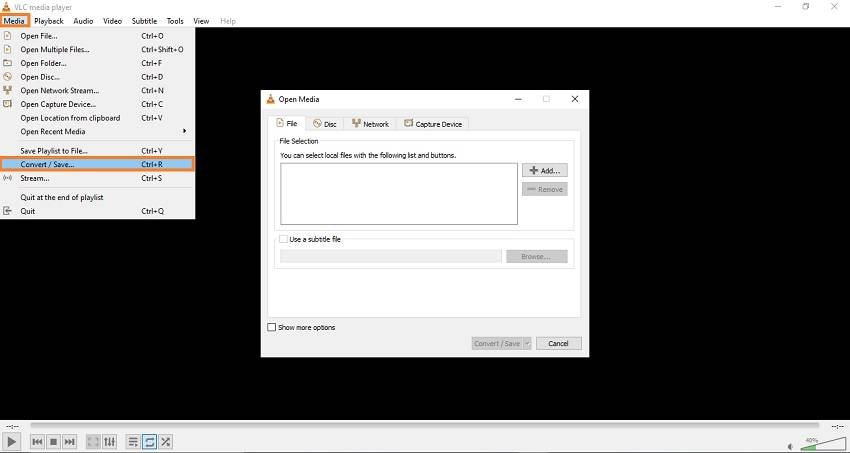The image size is (850, 453).
Task: Click the VLC cone icon in title bar
Action: (x=6, y=7)
